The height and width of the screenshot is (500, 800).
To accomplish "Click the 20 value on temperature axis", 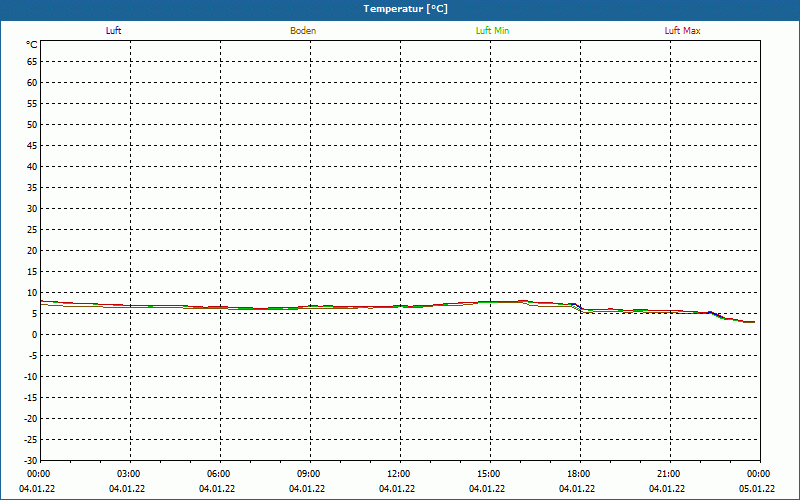I will pyautogui.click(x=32, y=251).
